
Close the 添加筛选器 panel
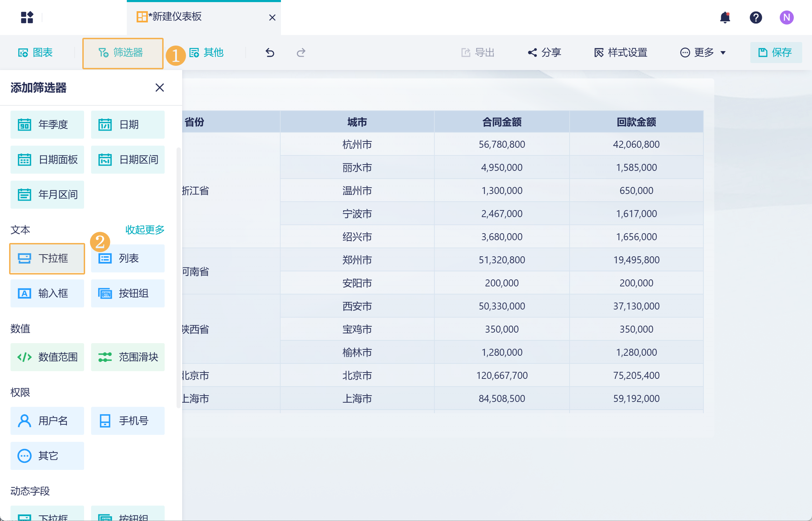(x=160, y=88)
